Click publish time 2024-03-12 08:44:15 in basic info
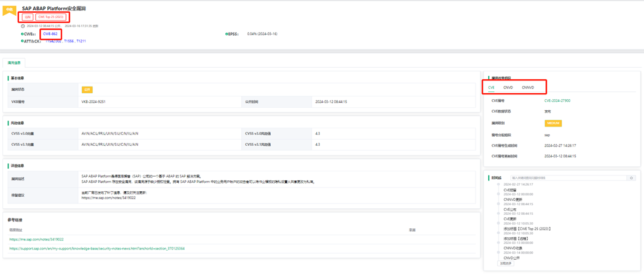 point(331,101)
